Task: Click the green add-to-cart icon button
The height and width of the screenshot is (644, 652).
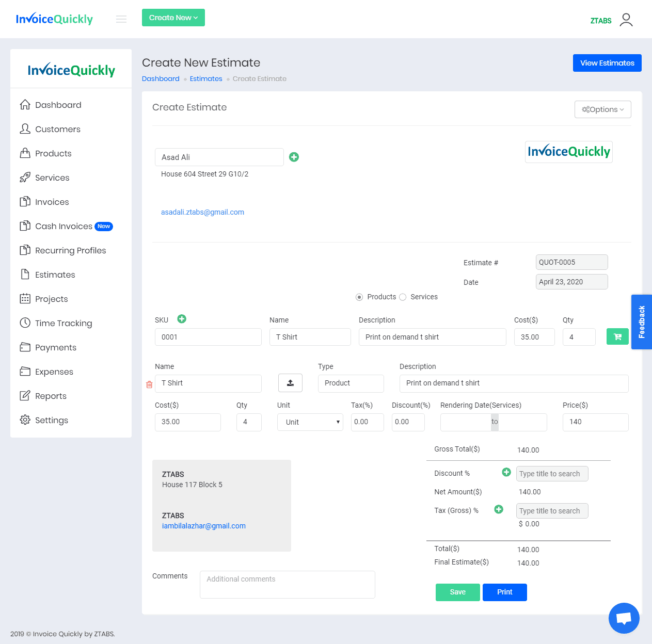Action: [x=617, y=337]
